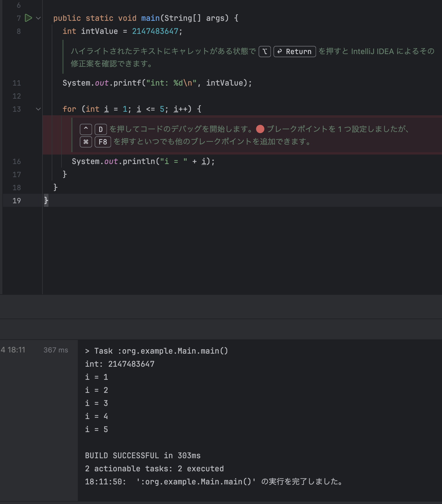Click line number 16 to toggle breakpoint

pos(17,161)
